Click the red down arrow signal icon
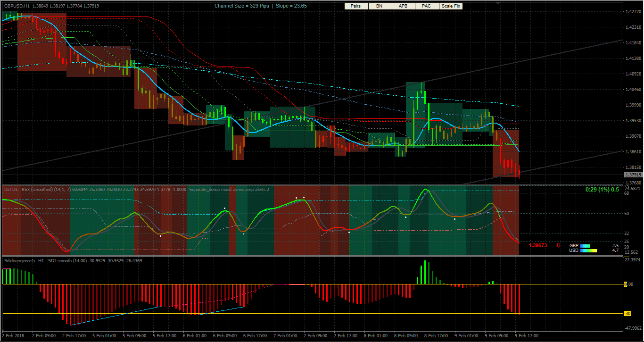 558,245
